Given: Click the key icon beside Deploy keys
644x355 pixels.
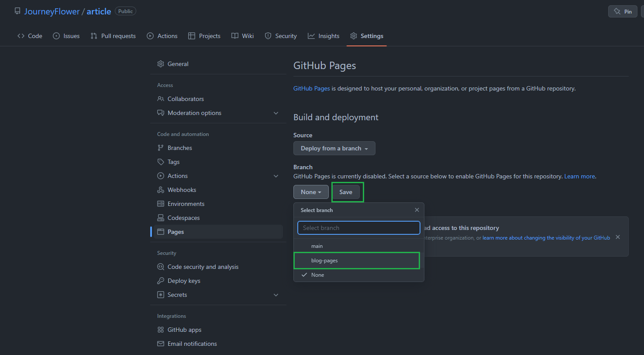Looking at the screenshot, I should (x=161, y=281).
